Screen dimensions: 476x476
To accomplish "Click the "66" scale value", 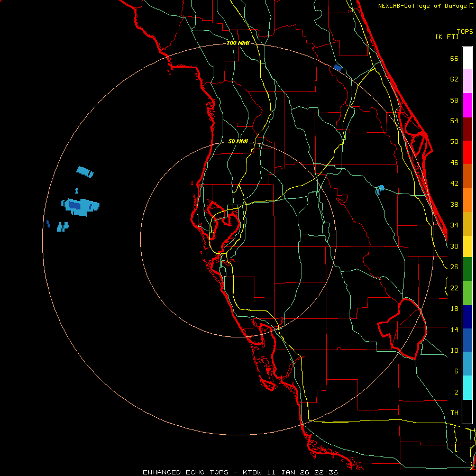I will (454, 58).
